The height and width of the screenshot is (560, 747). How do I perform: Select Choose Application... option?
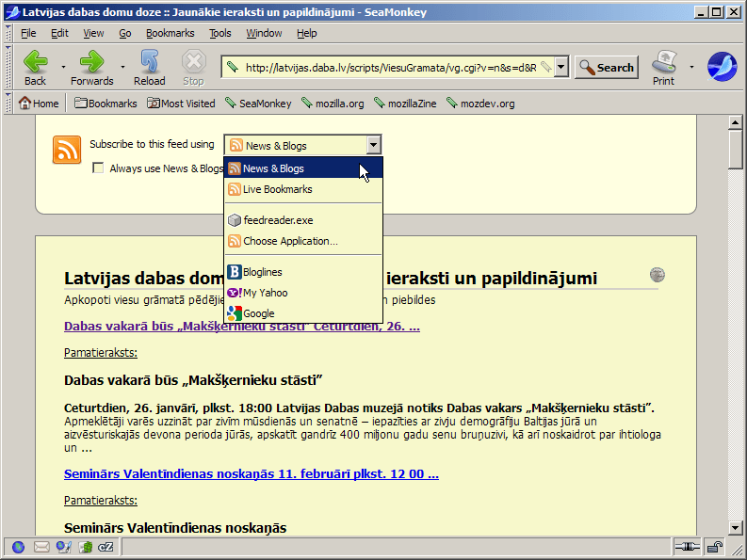coord(303,241)
